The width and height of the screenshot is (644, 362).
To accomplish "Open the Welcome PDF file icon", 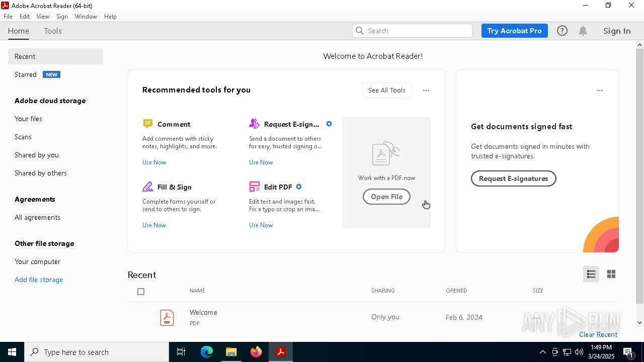I will point(167,317).
